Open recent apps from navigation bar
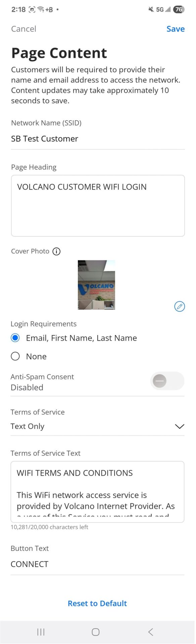The width and height of the screenshot is (196, 644). [x=41, y=633]
